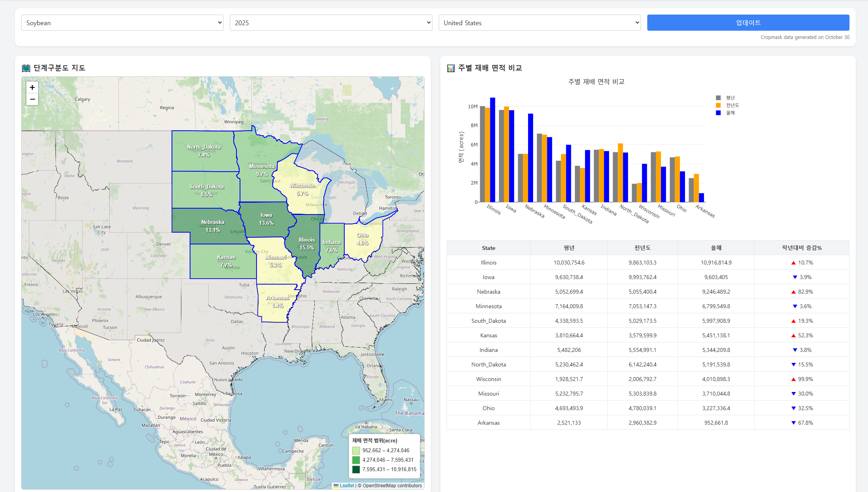868x492 pixels.
Task: Click the blue decrease arrow for Arkansas
Action: tap(793, 423)
